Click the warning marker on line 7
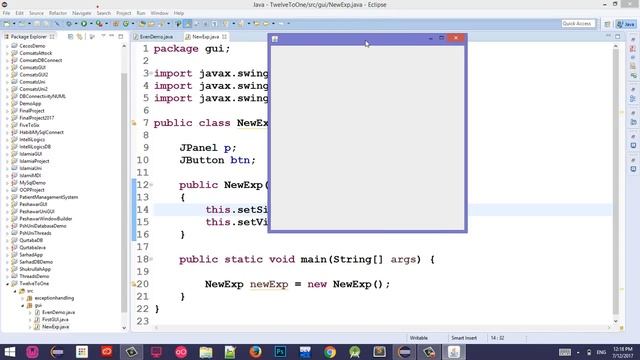The height and width of the screenshot is (360, 640). coord(134,123)
